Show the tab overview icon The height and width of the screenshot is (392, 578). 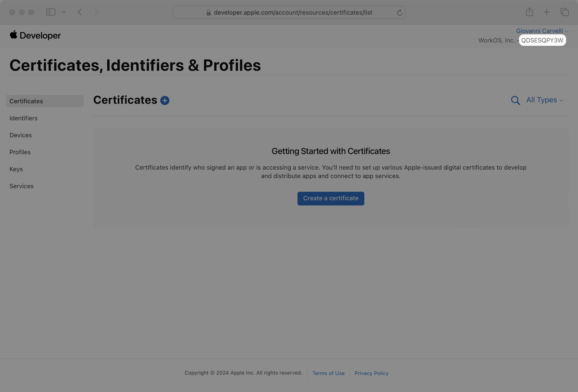pyautogui.click(x=564, y=12)
